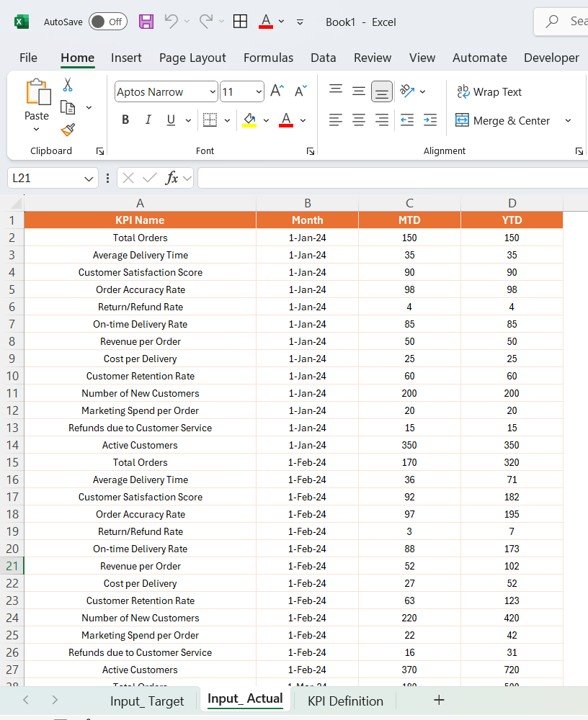Cut selection with scissors icon
Viewport: 588px width, 720px height.
68,84
